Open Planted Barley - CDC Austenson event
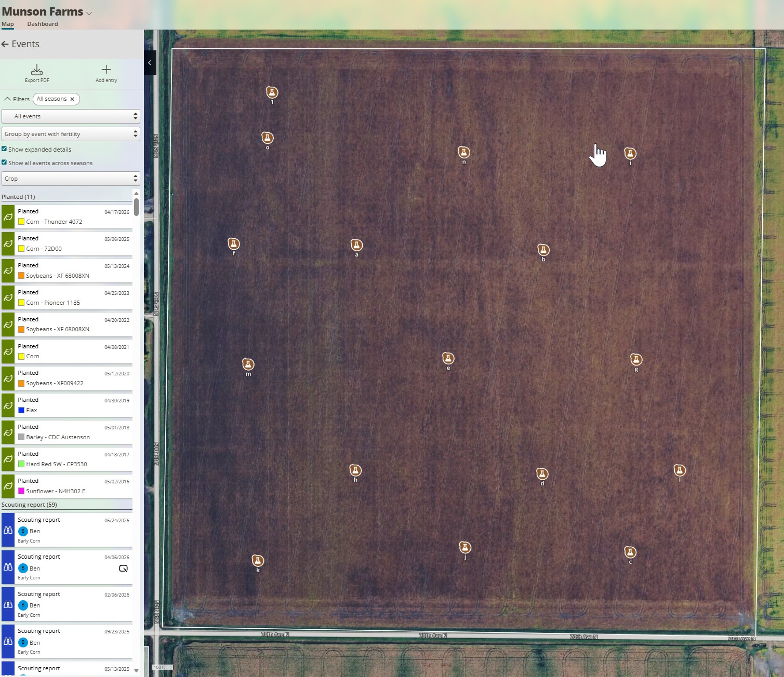The image size is (784, 677). tap(67, 432)
